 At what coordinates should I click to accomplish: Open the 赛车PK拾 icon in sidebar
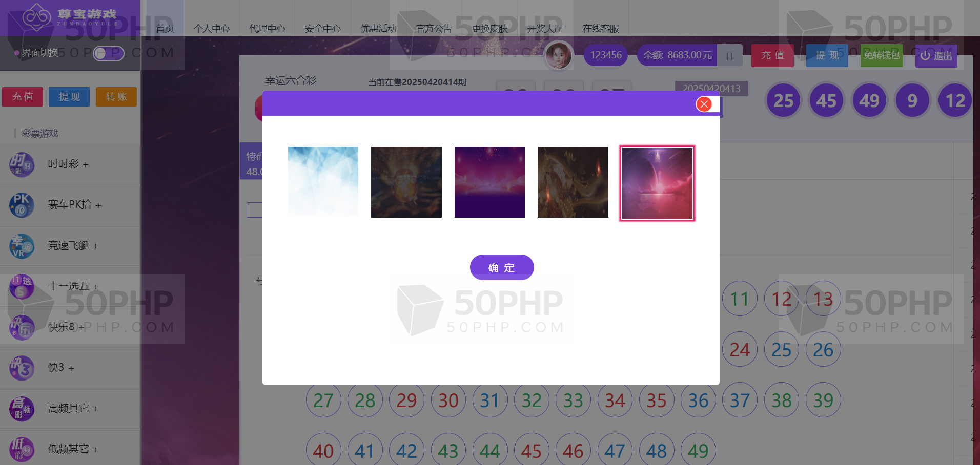pos(22,205)
